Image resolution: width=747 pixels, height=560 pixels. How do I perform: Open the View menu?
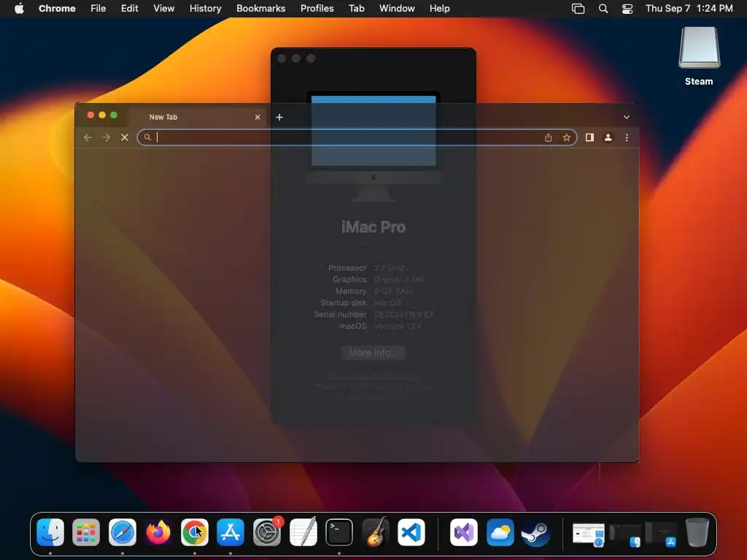coord(163,9)
